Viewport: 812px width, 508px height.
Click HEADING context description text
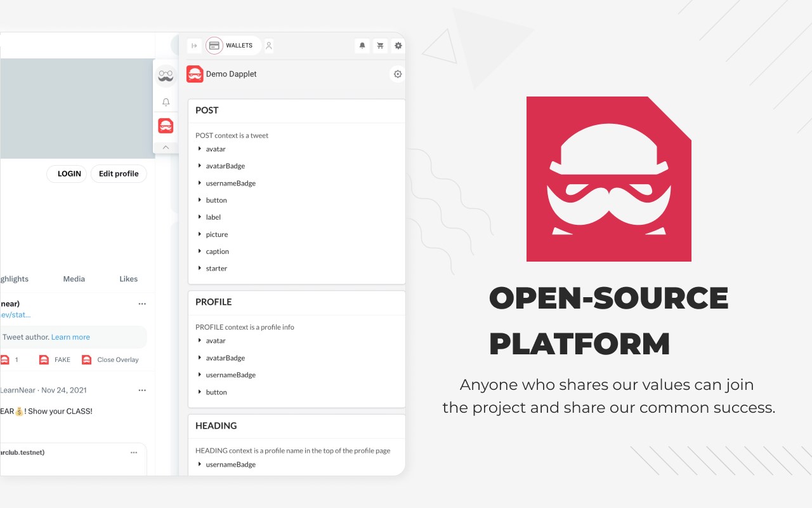293,451
